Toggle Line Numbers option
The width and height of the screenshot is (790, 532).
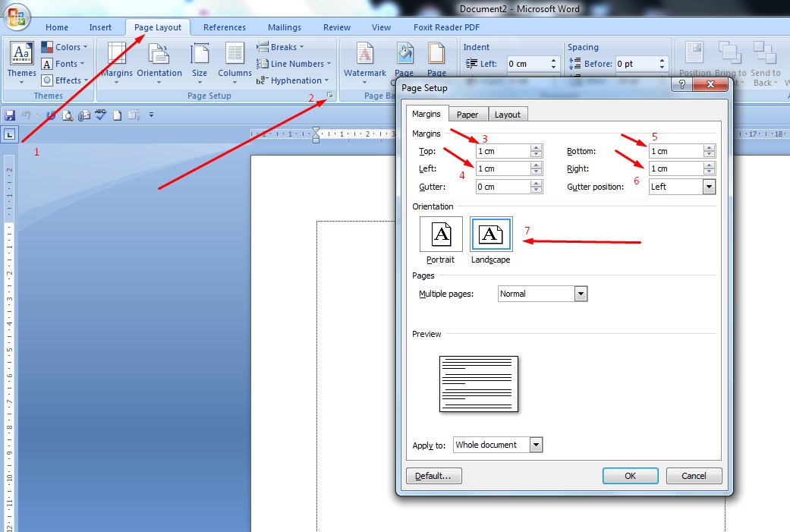point(293,63)
